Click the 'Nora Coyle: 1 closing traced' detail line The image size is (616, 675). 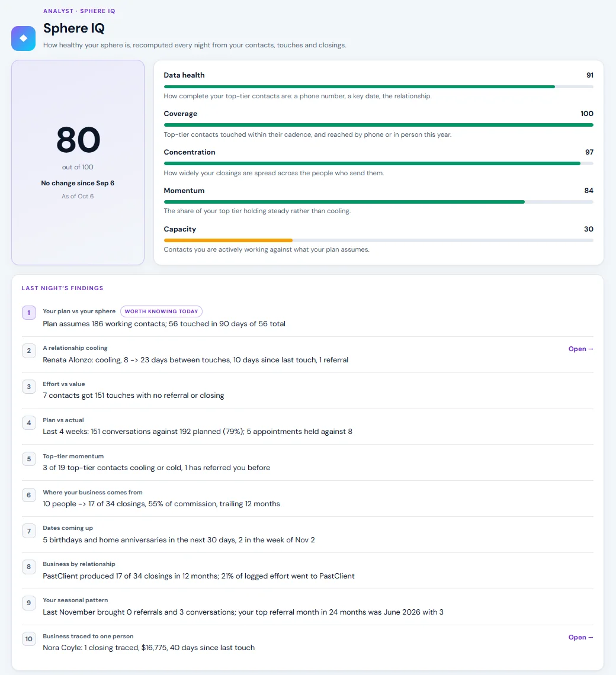click(x=149, y=648)
